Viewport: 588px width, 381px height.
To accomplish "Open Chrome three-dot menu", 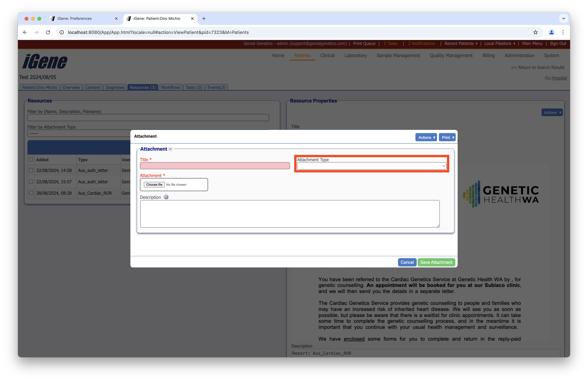I will pos(563,32).
